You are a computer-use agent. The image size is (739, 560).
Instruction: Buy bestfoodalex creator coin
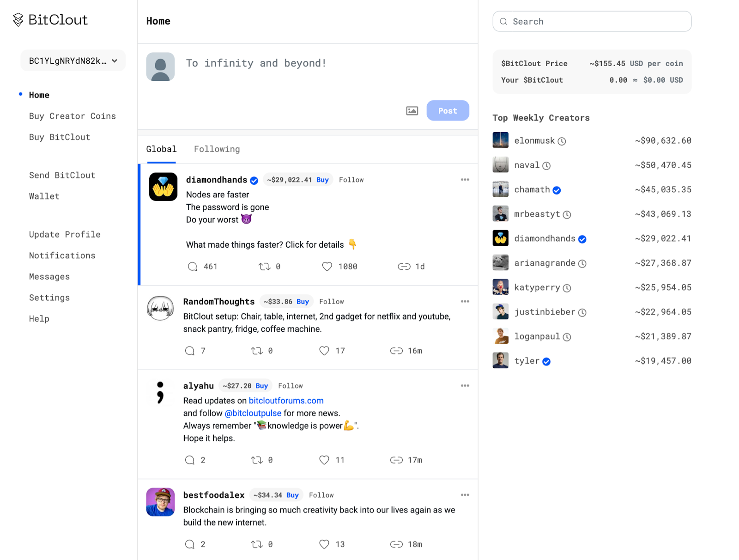(292, 495)
